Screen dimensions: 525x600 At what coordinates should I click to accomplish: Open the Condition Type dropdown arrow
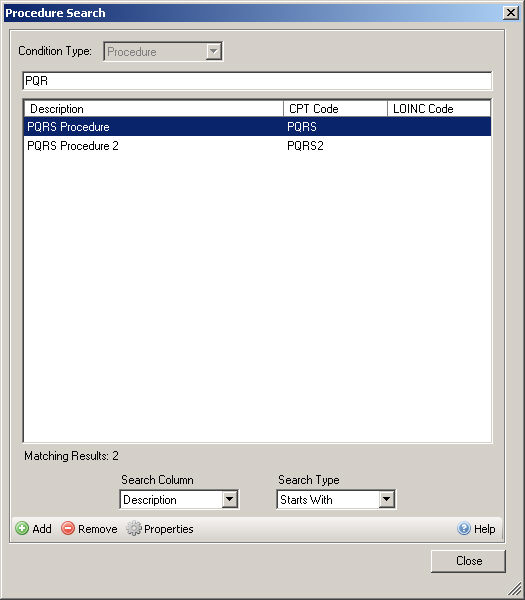pyautogui.click(x=214, y=51)
